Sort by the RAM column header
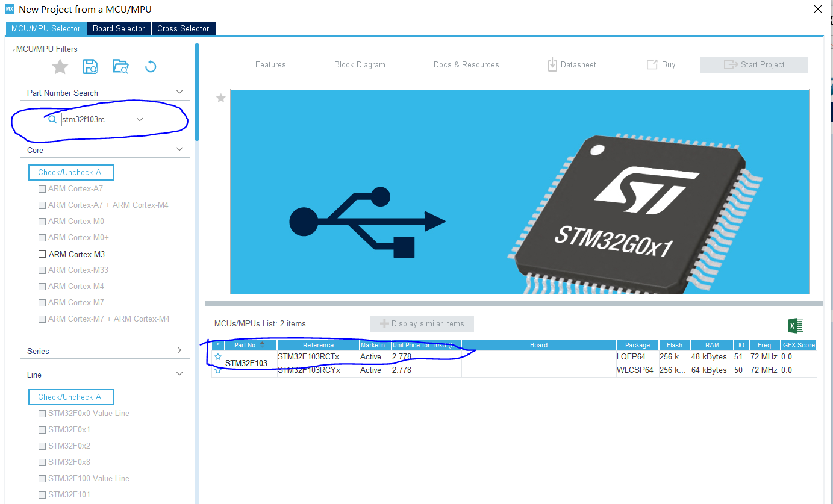This screenshot has height=504, width=833. pyautogui.click(x=712, y=345)
